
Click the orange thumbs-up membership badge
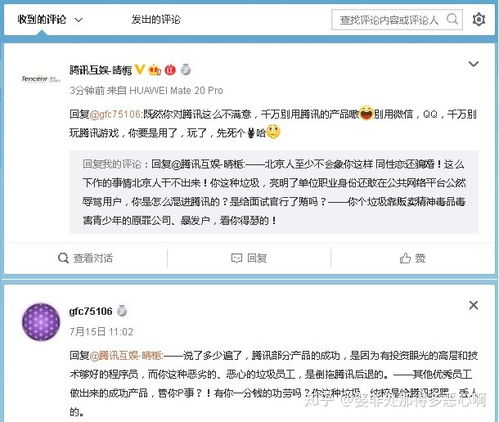155,70
